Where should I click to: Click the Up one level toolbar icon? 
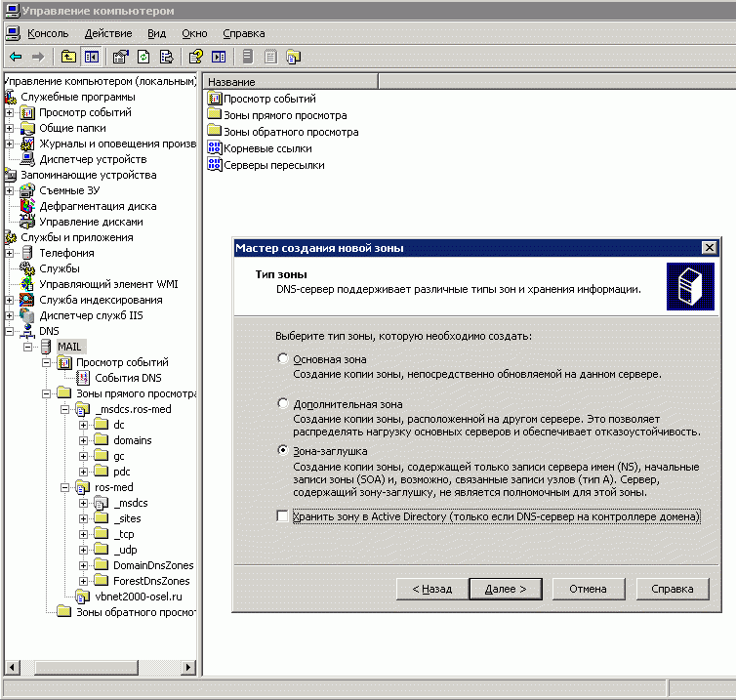tap(68, 57)
